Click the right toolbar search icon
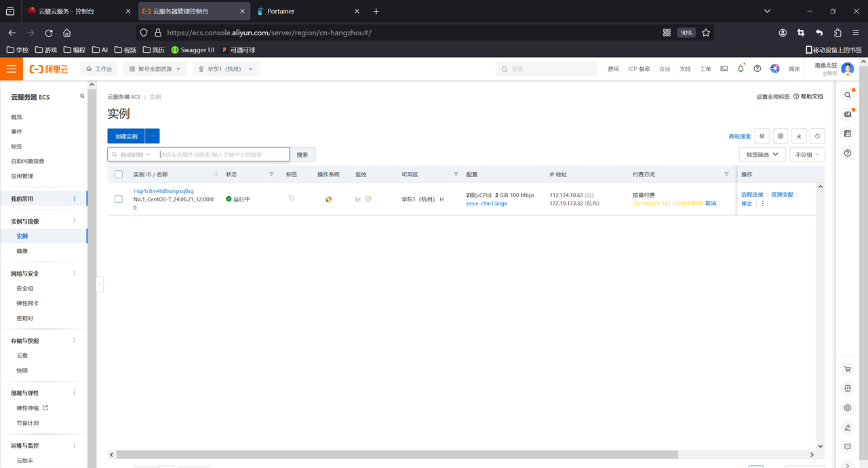The width and height of the screenshot is (868, 468). (x=848, y=95)
